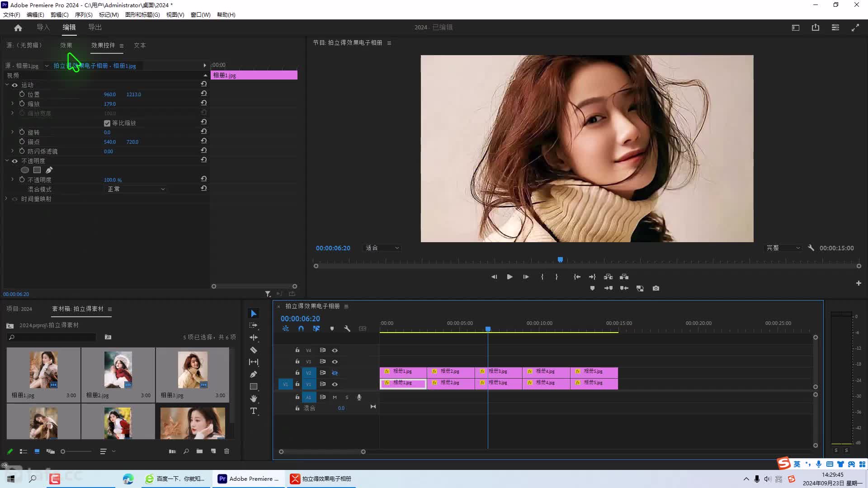Add marker in Program monitor
Viewport: 868px width, 488px height.
click(592, 288)
